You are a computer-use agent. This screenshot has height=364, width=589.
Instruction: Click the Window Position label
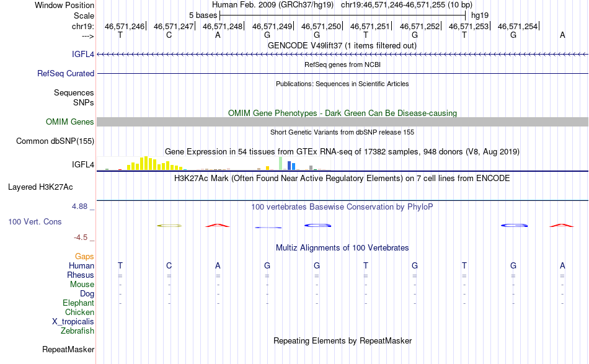coord(64,5)
